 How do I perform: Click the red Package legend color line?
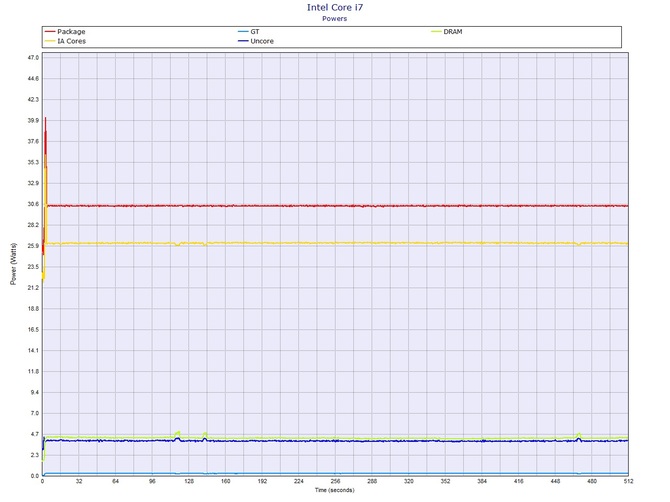[x=50, y=32]
